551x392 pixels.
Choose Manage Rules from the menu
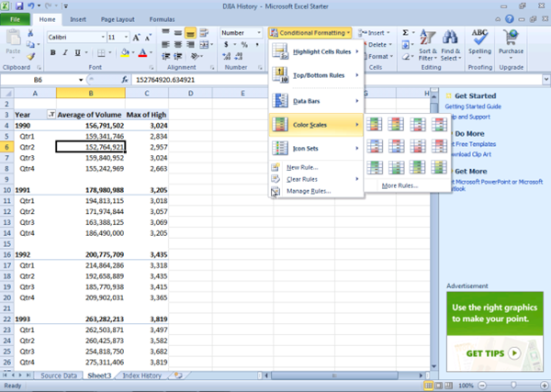pos(309,191)
